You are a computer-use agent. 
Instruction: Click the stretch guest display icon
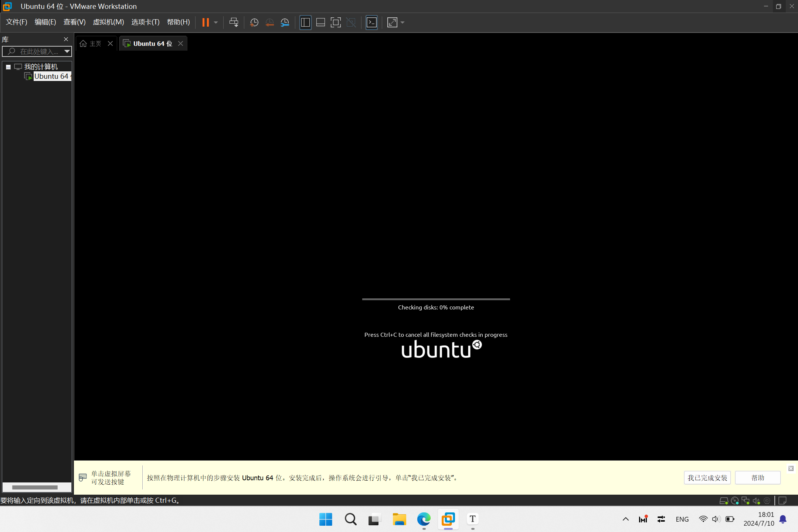(x=392, y=22)
